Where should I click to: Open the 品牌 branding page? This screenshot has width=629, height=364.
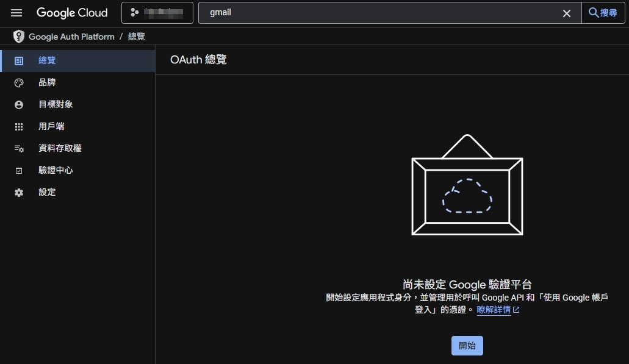click(47, 83)
